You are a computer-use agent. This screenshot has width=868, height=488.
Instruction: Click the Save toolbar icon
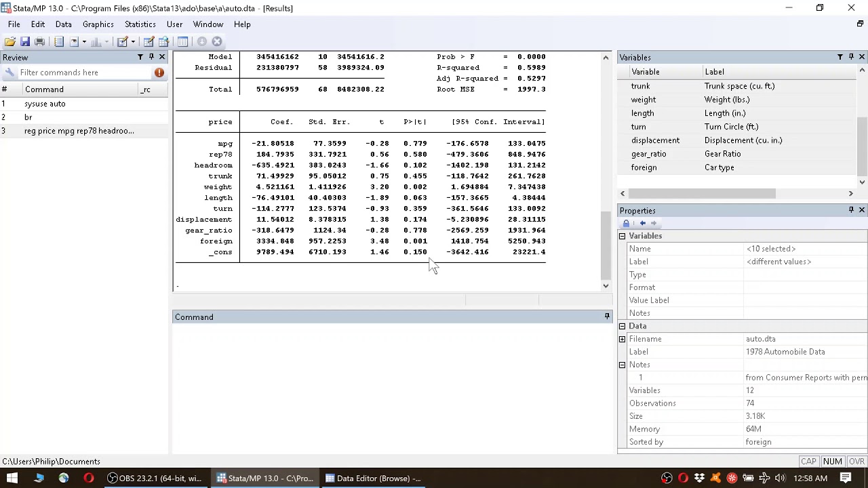click(25, 41)
